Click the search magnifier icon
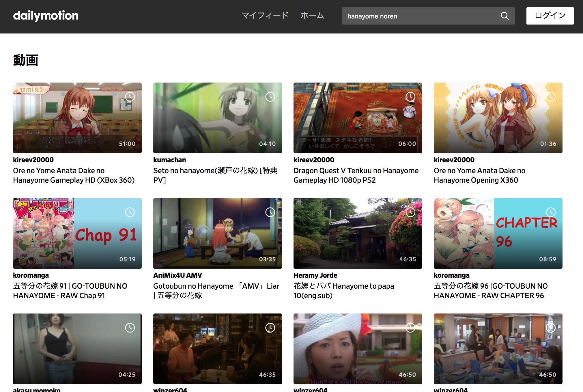This screenshot has width=583, height=392. [504, 16]
